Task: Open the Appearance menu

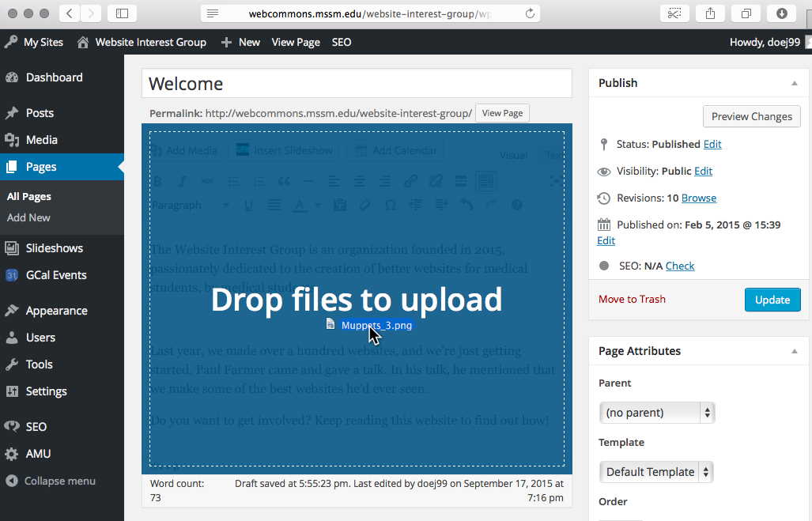Action: point(56,311)
